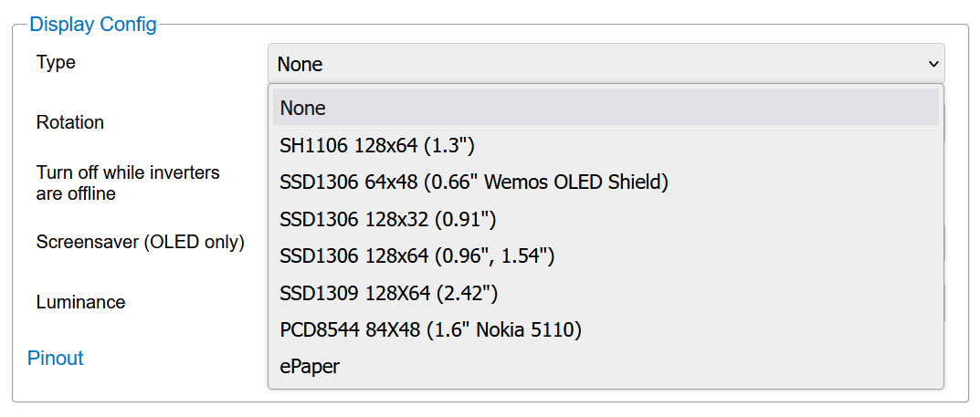
Task: Choose SH1106 128x64 (1.3") display
Action: (377, 145)
